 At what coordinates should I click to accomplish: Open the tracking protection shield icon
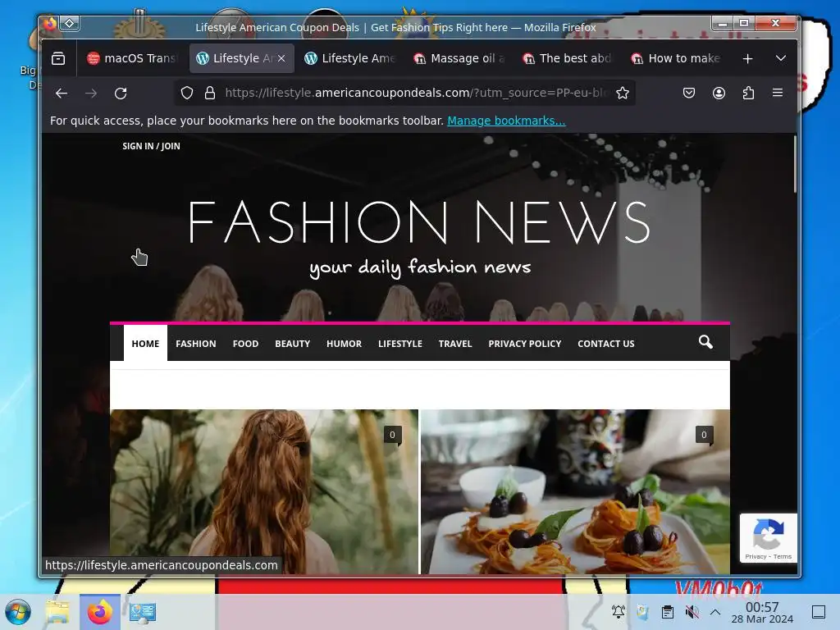(x=186, y=94)
